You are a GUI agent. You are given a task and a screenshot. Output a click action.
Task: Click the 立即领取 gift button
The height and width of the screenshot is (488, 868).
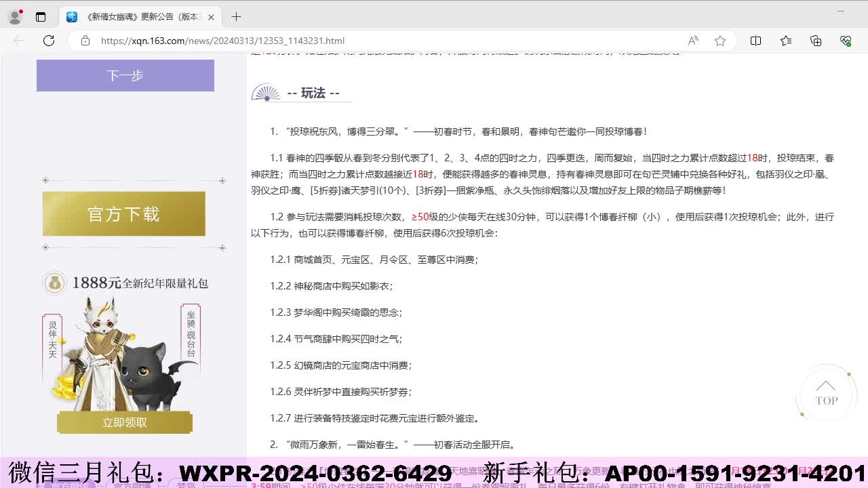(x=125, y=422)
